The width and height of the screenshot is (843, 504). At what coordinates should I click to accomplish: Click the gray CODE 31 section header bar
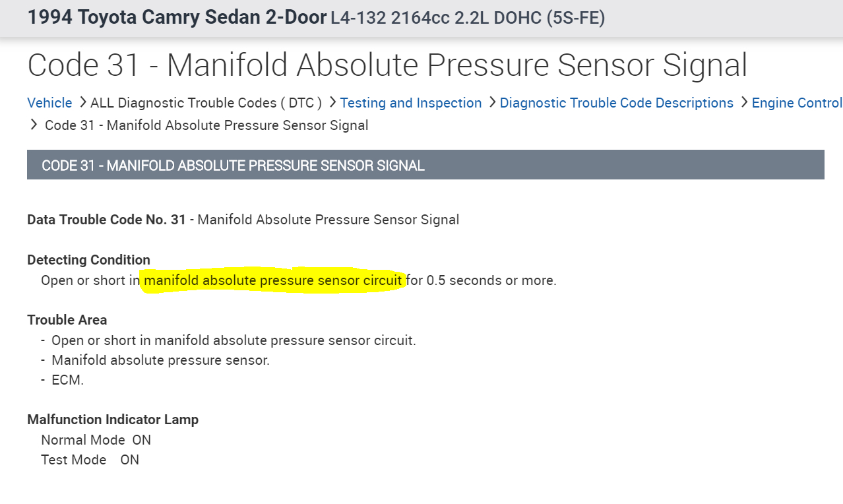(x=425, y=165)
